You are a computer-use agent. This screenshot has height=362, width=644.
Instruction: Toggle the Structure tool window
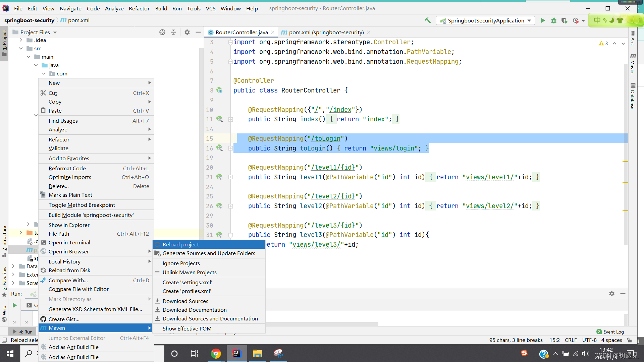point(4,241)
